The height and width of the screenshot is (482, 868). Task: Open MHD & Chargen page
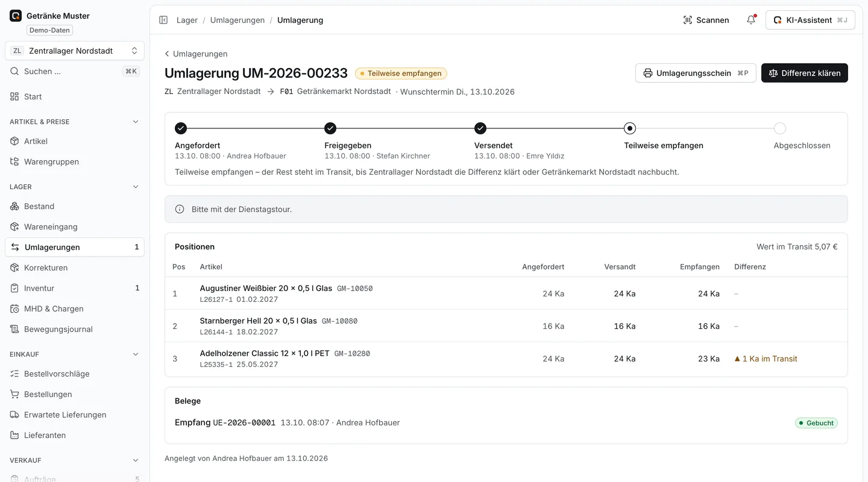(75, 308)
